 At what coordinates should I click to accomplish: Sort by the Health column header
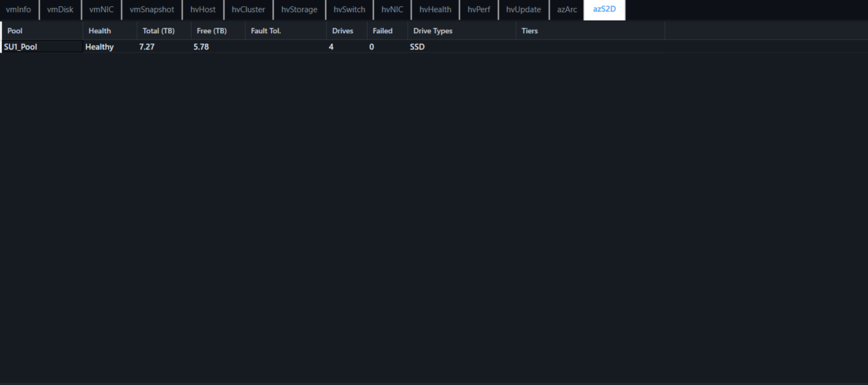point(110,31)
